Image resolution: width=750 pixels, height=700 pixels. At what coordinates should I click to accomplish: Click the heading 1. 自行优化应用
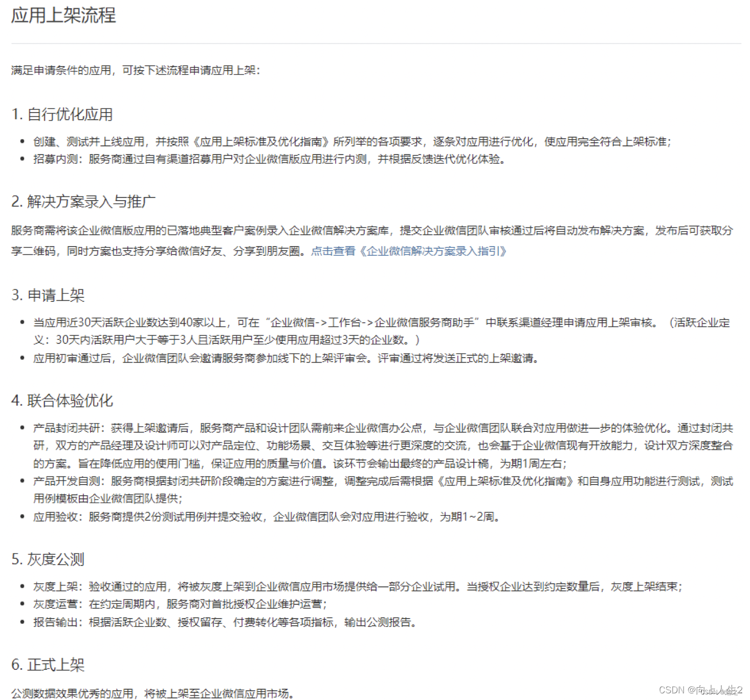click(x=62, y=114)
